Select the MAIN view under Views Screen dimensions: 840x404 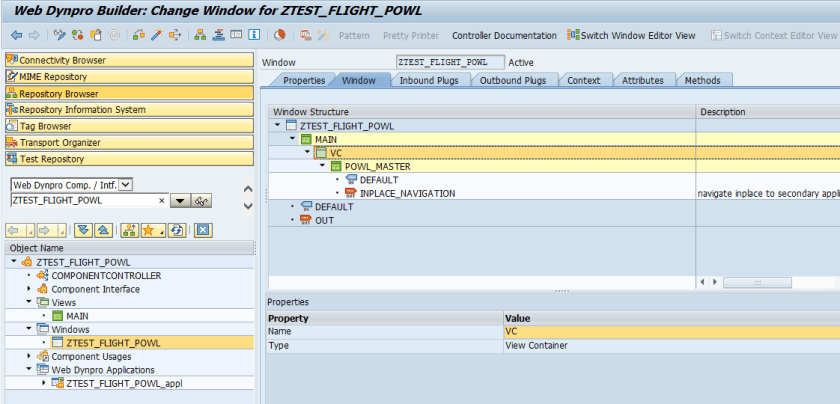pyautogui.click(x=77, y=316)
